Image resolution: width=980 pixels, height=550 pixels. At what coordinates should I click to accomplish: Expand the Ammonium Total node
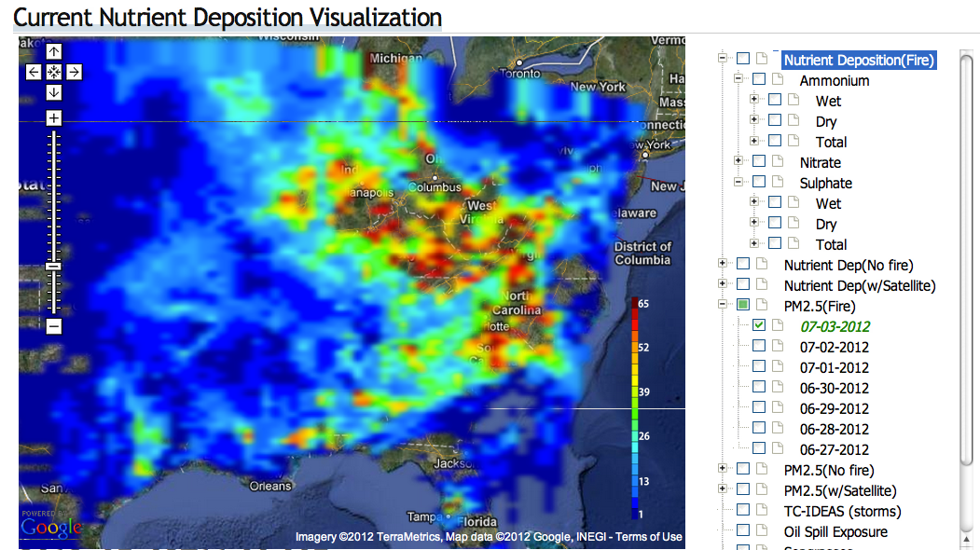coord(753,140)
